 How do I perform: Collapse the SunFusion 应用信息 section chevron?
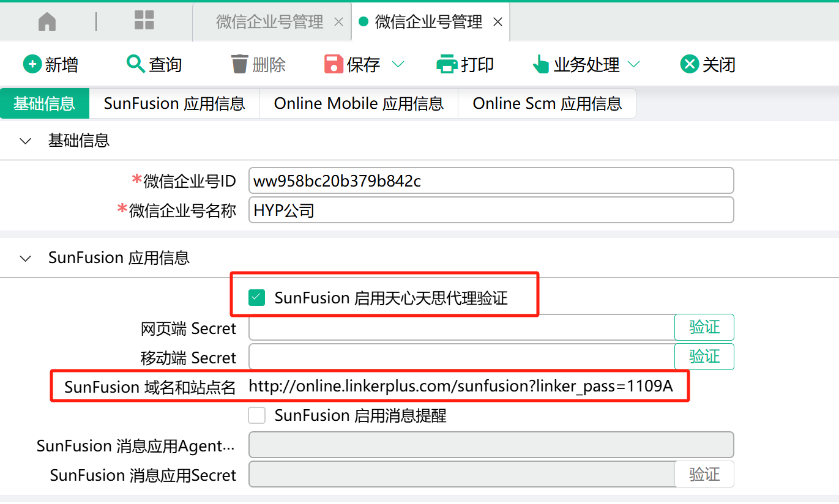[26, 258]
